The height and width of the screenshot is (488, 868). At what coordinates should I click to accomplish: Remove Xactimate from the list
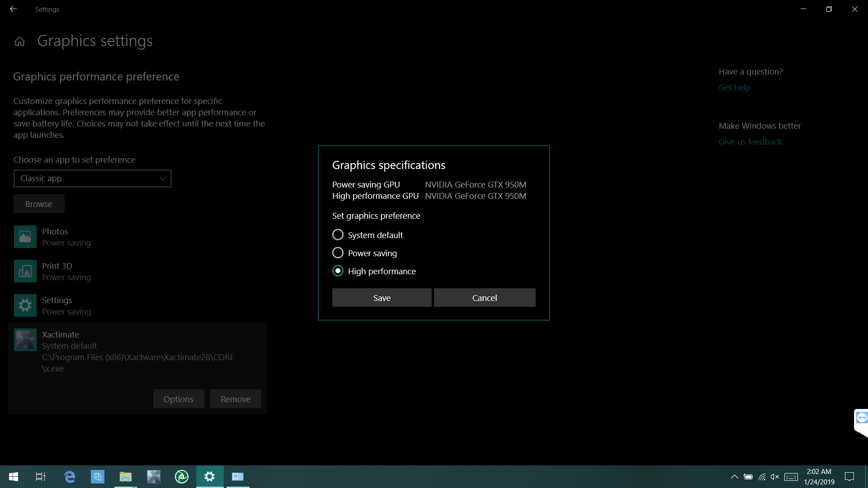[236, 399]
